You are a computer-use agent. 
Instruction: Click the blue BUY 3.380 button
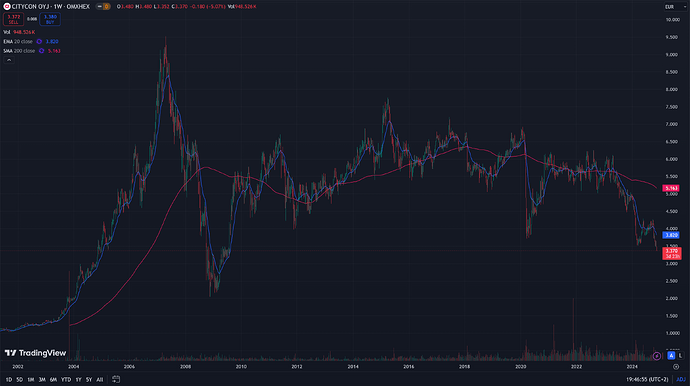coord(50,19)
